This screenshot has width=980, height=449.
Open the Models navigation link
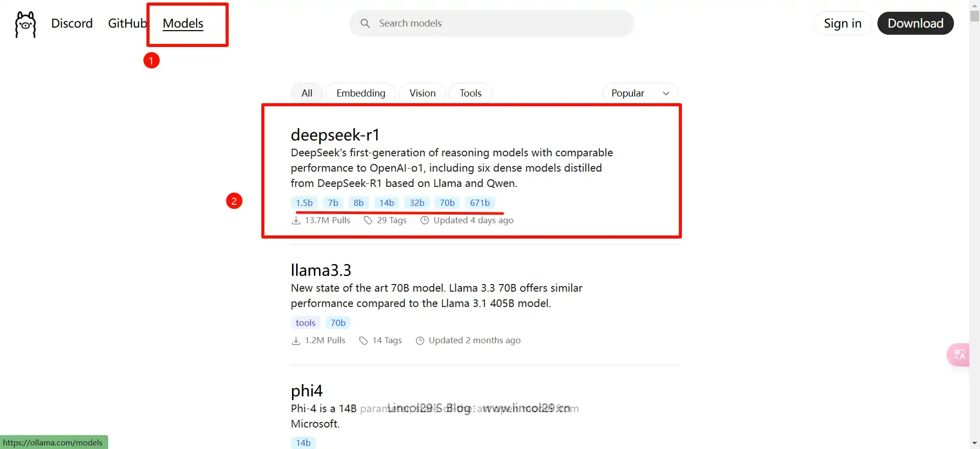183,23
